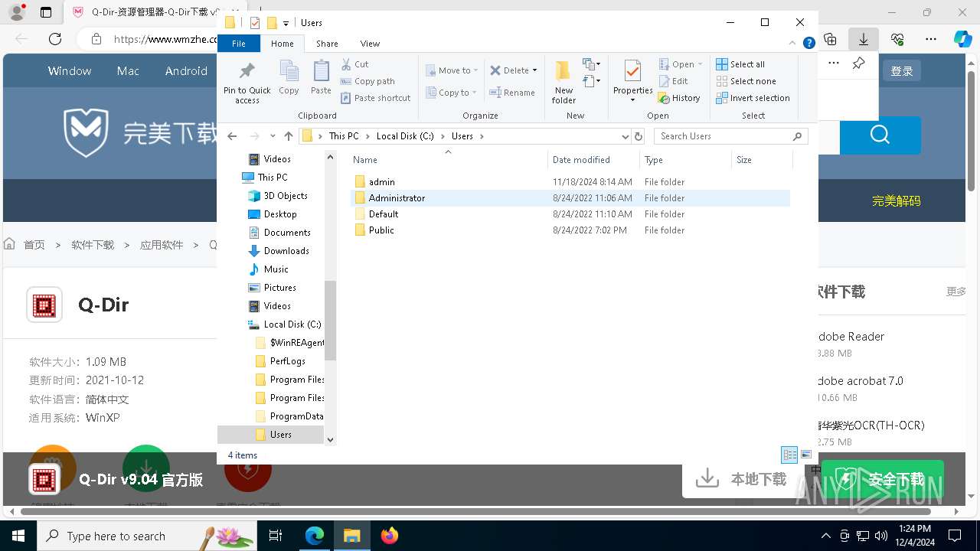Viewport: 980px width, 551px height.
Task: Click navigation pane scrollbar down arrow
Action: 331,439
